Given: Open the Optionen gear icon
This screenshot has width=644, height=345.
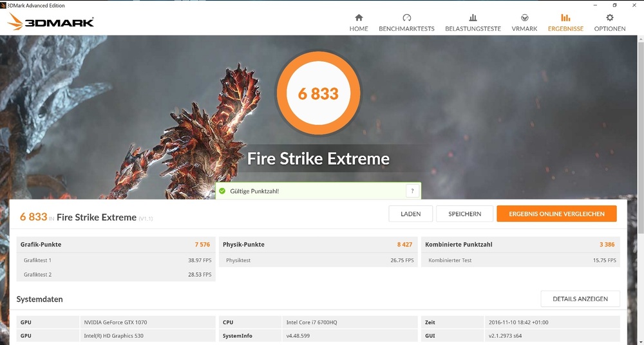Looking at the screenshot, I should 609,18.
